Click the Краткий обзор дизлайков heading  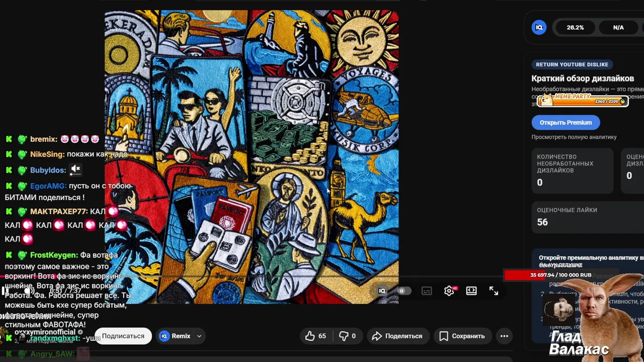[x=583, y=78]
